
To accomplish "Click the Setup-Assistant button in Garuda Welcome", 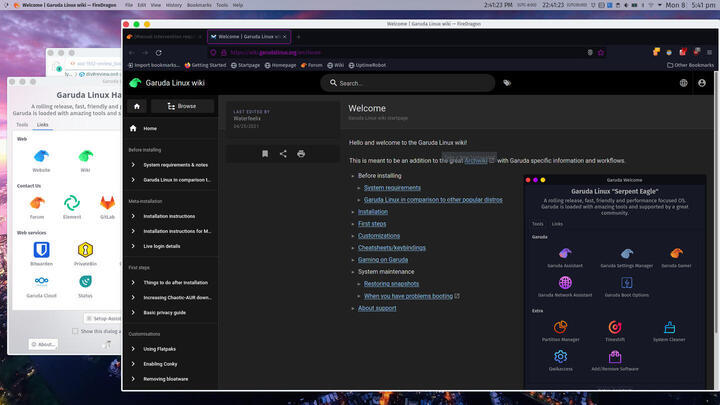I will click(103, 318).
